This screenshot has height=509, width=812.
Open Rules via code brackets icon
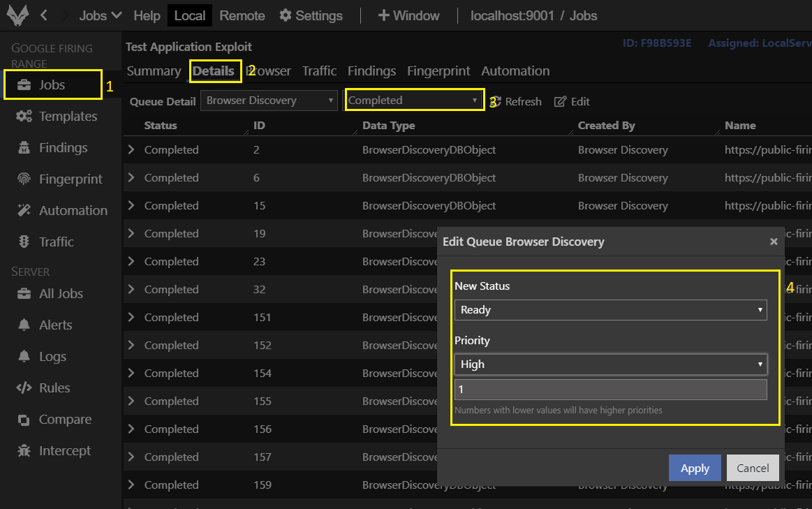24,388
